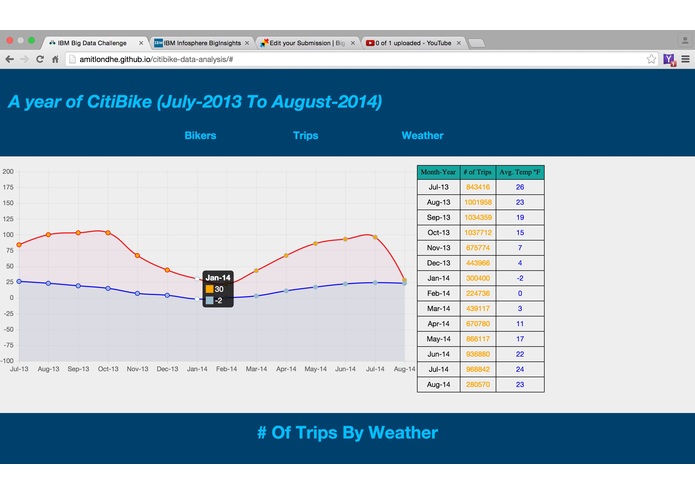The image size is (695, 494).
Task: Click the May-14 table row label
Action: 438,339
